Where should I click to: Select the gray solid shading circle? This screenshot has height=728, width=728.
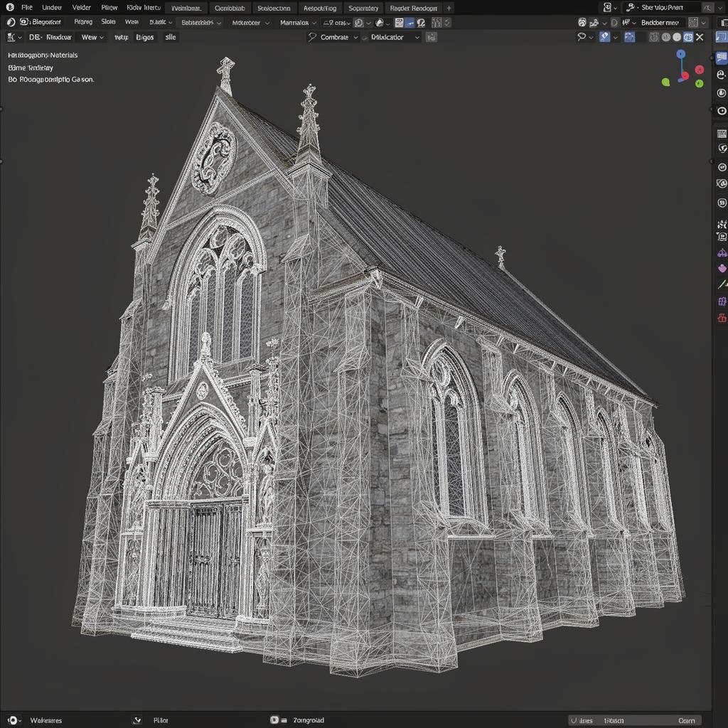coord(665,37)
